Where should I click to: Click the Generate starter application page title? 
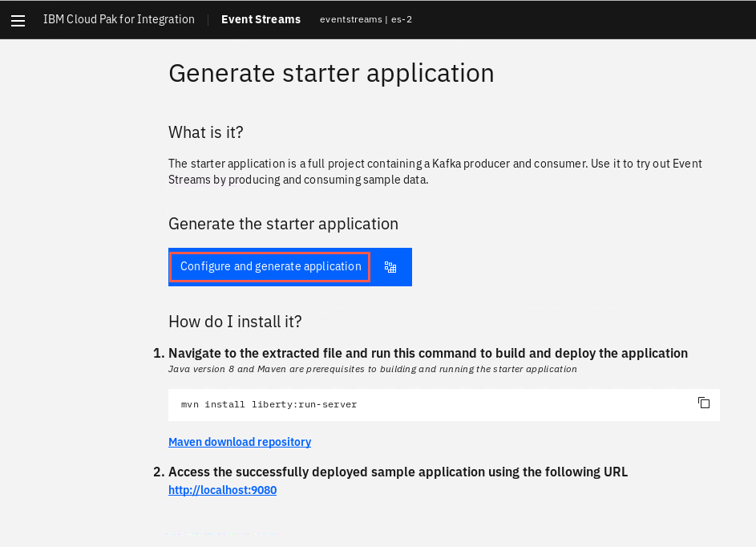331,73
